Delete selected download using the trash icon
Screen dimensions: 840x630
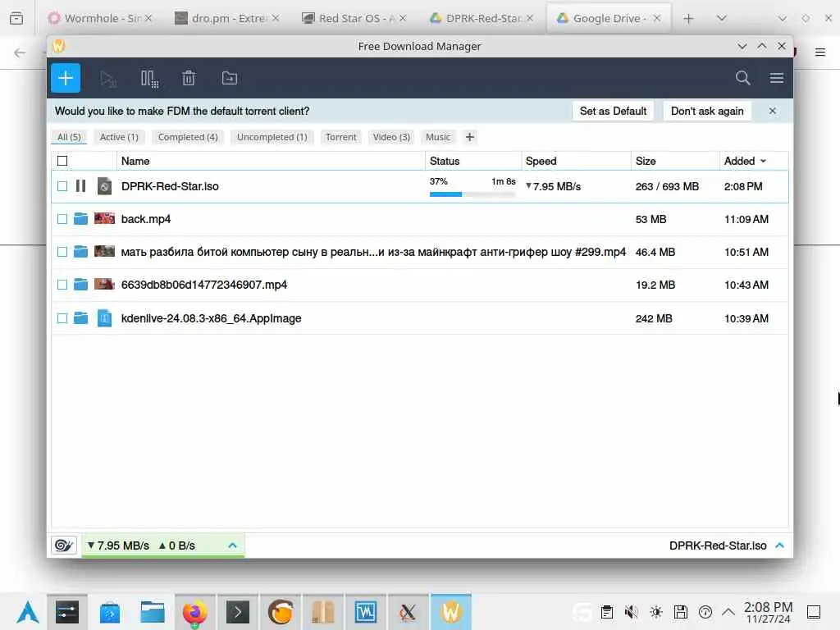188,78
